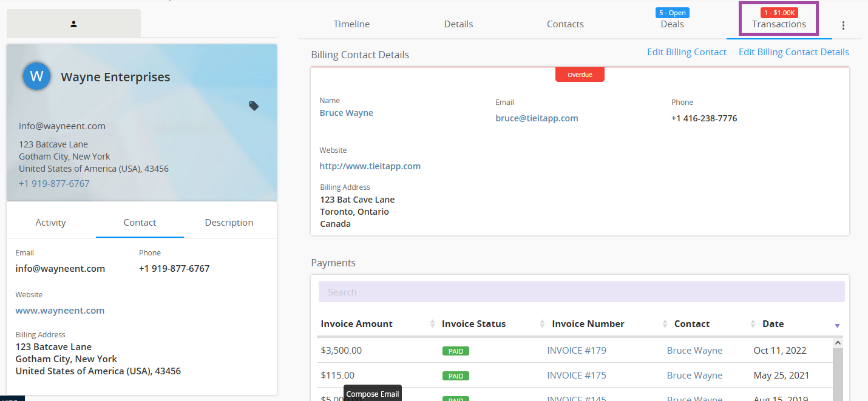
Task: Click info@wayneent.com under Email in Contact tab
Action: click(60, 269)
